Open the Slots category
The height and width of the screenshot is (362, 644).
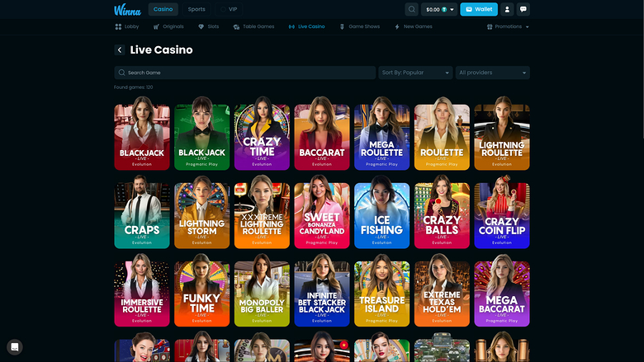(209, 26)
